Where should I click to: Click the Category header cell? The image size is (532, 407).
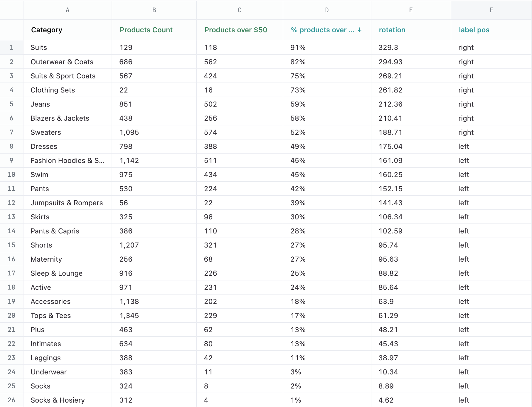47,30
